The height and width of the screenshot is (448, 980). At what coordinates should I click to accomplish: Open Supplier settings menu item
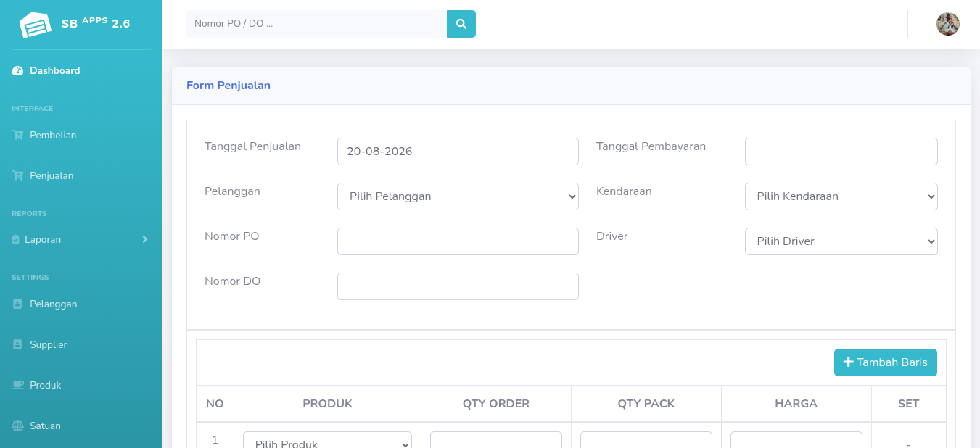click(81, 344)
